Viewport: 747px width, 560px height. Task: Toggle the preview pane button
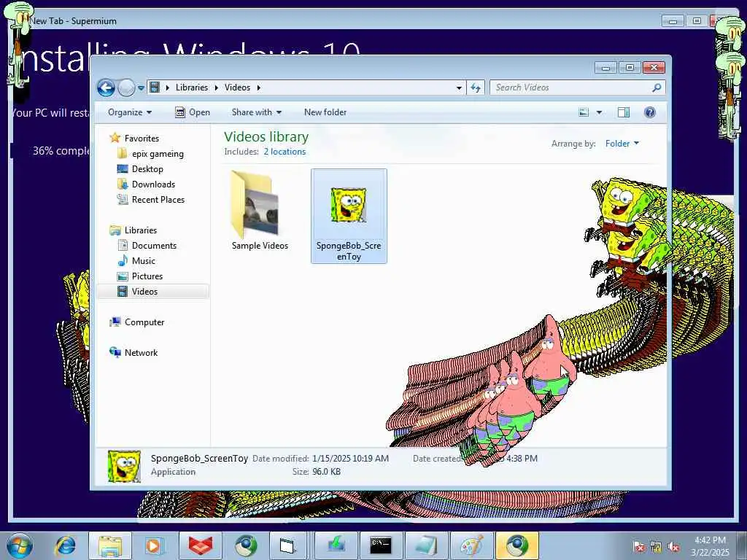point(623,112)
